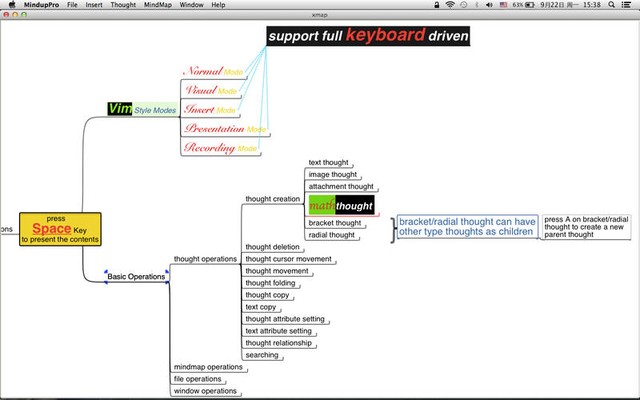Select the Basic Operations node
640x400 pixels.
click(136, 276)
